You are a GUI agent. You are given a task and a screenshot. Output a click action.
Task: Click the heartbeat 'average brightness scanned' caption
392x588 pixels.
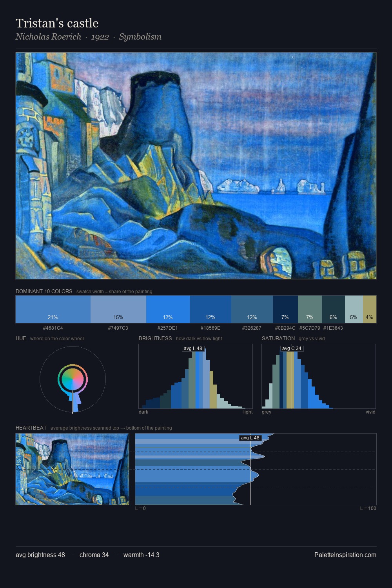(111, 428)
